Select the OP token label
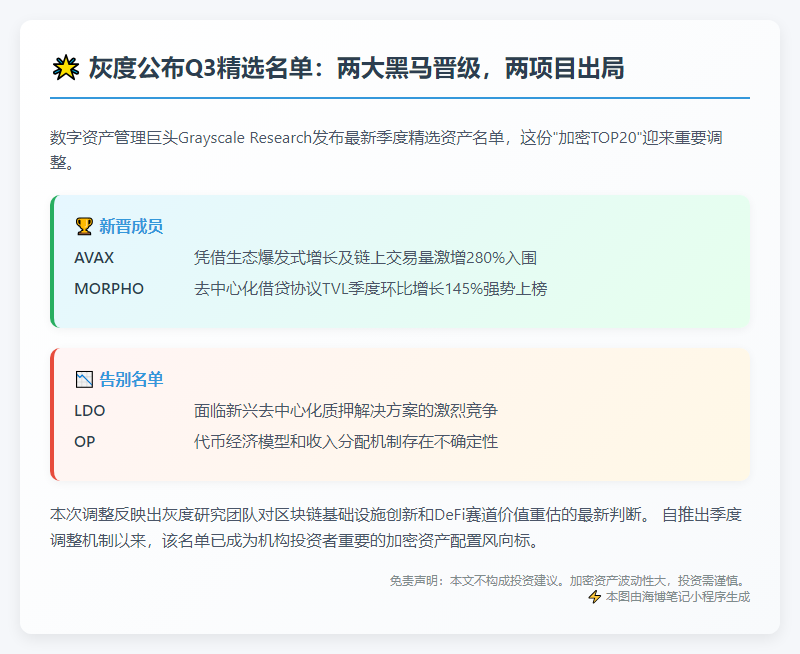 tap(85, 442)
